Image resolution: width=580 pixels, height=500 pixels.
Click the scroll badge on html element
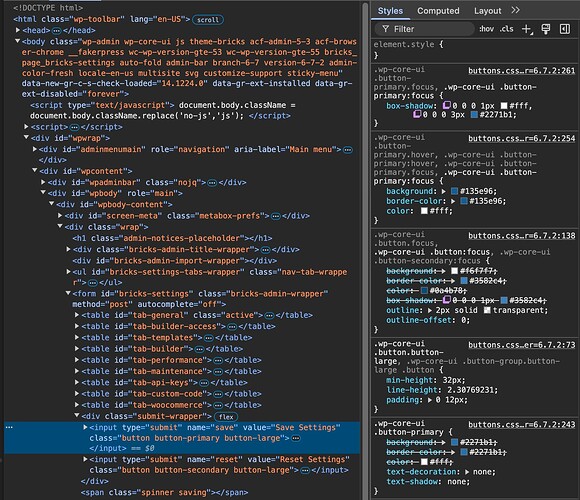(x=208, y=20)
